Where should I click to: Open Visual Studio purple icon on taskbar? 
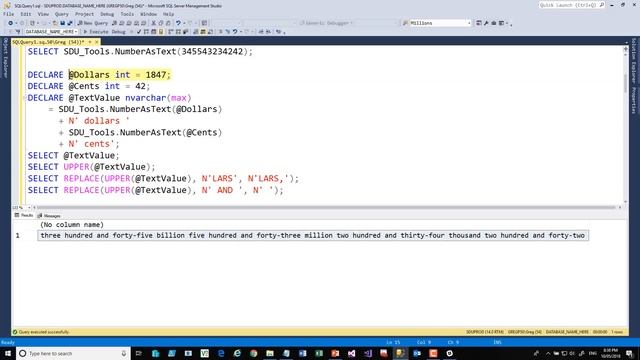point(351,353)
